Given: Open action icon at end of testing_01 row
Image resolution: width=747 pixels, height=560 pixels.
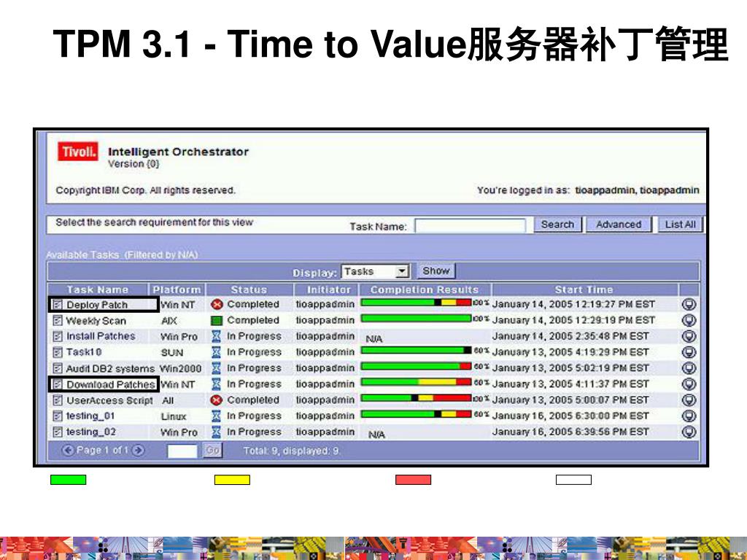Looking at the screenshot, I should click(689, 416).
